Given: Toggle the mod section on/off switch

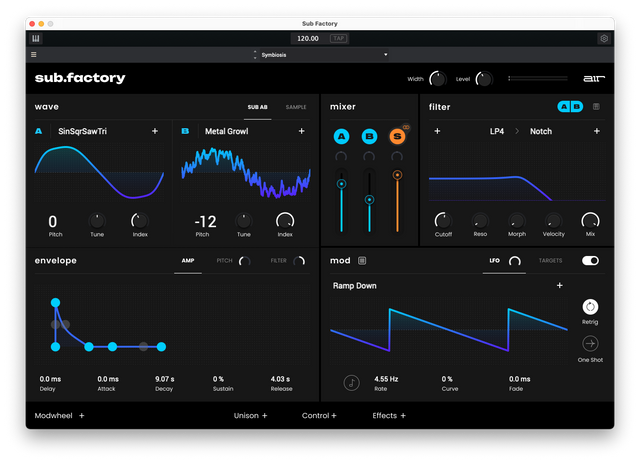Looking at the screenshot, I should pos(591,261).
